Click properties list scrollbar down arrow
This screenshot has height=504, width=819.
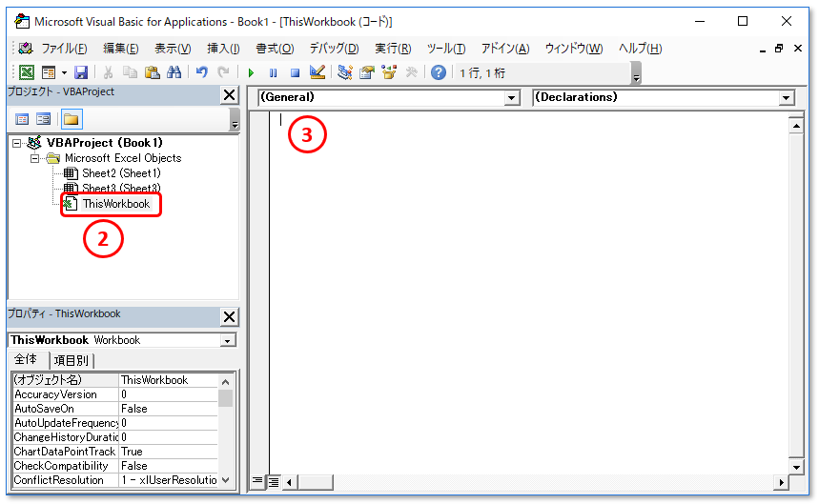pos(226,480)
